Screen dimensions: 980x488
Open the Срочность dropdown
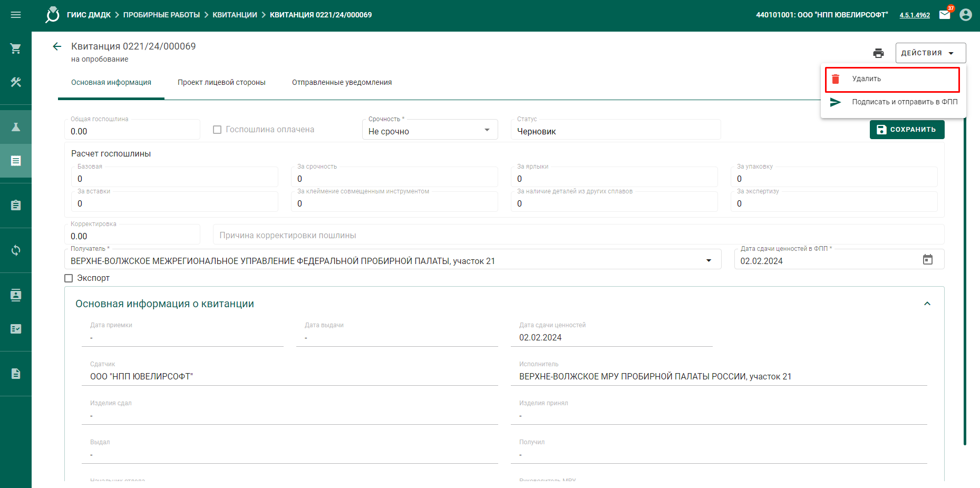[x=430, y=130]
